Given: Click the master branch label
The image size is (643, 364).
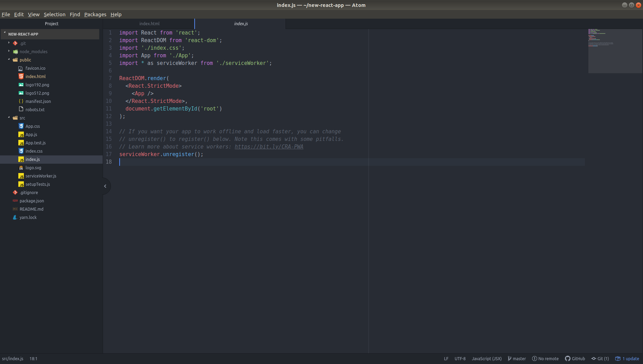Looking at the screenshot, I should [x=519, y=359].
